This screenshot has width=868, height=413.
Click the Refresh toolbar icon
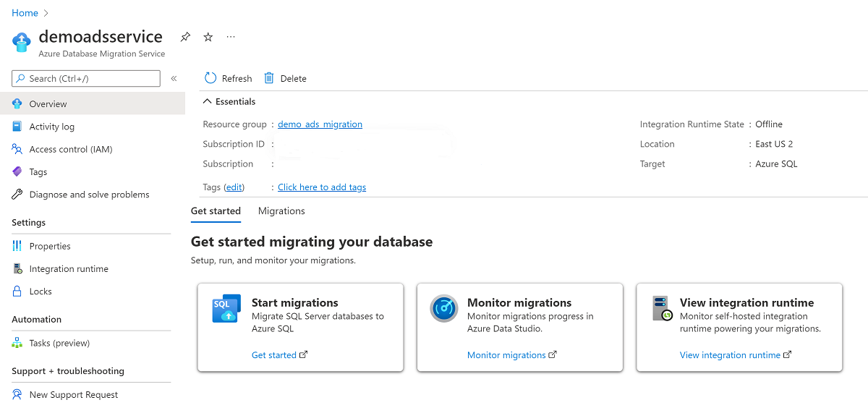coord(210,78)
